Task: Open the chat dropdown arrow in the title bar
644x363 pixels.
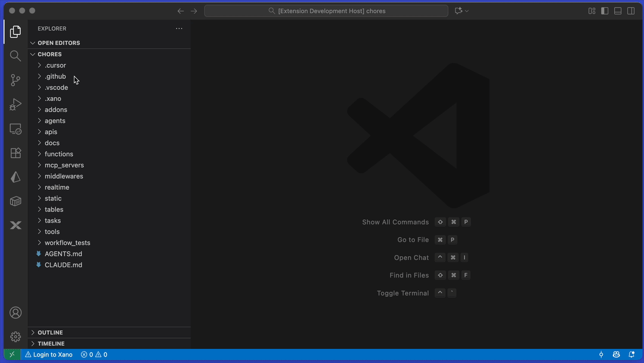Action: pyautogui.click(x=467, y=11)
